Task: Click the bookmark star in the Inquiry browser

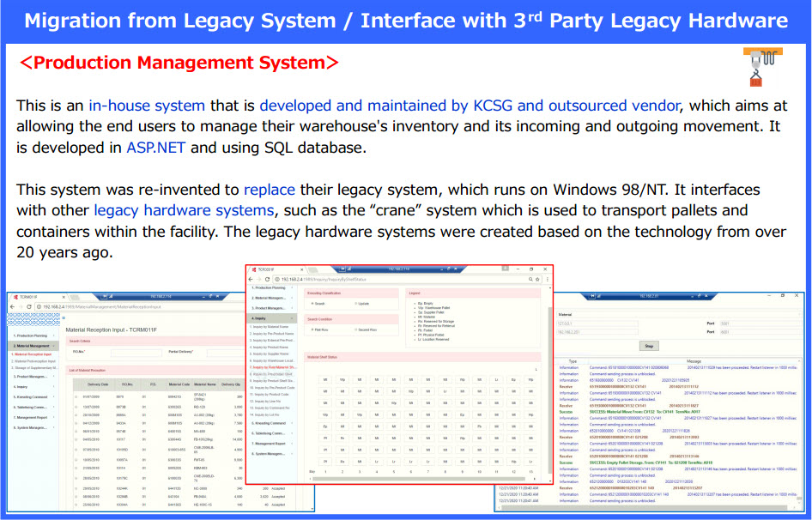Action: [536, 279]
